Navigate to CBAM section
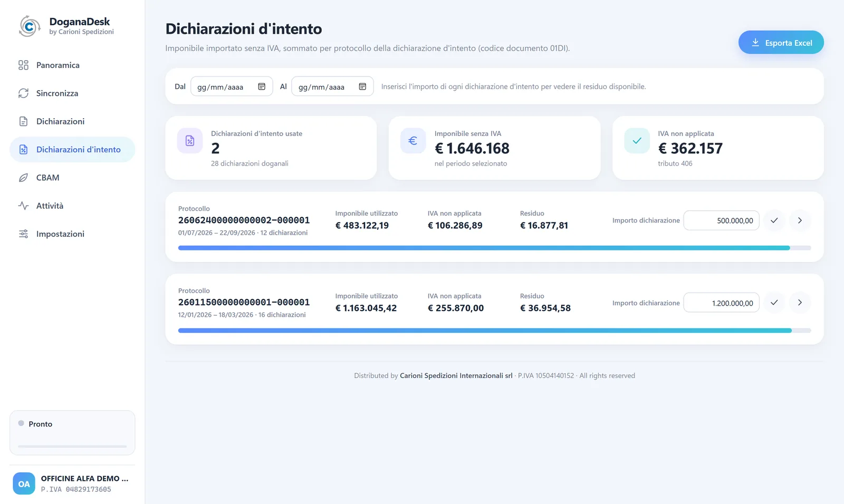This screenshot has width=844, height=504. (72, 178)
